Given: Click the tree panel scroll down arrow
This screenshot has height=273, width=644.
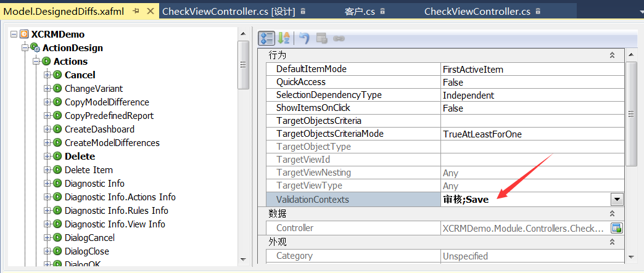Looking at the screenshot, I should pyautogui.click(x=243, y=259).
